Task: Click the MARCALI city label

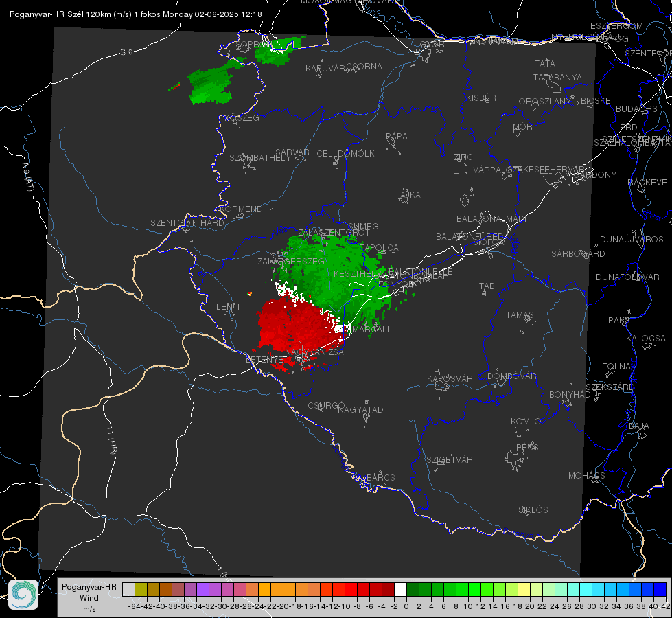Action: [371, 330]
